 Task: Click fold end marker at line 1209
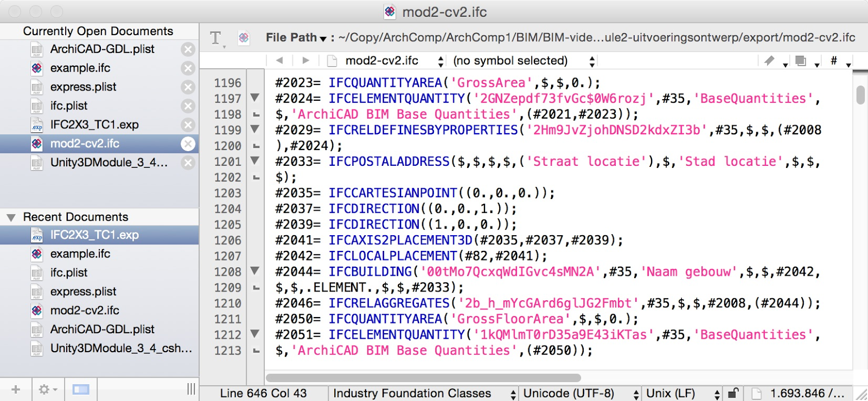[x=256, y=288]
